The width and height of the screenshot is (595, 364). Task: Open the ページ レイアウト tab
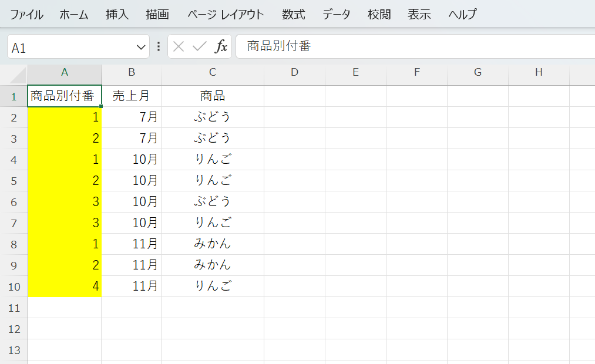coord(226,15)
